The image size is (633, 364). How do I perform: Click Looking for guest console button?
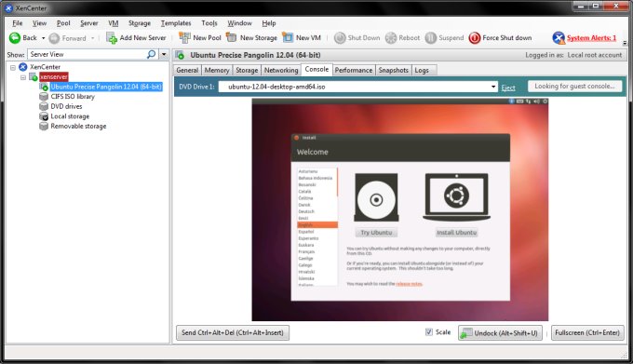click(575, 87)
